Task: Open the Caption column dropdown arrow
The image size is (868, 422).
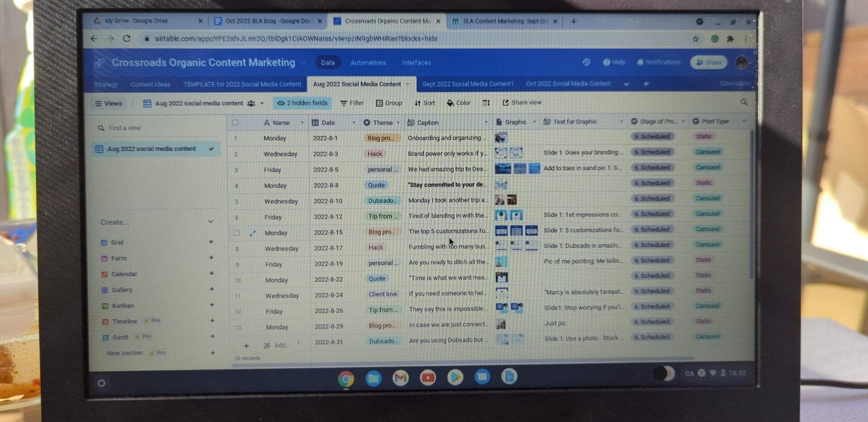Action: (x=486, y=122)
